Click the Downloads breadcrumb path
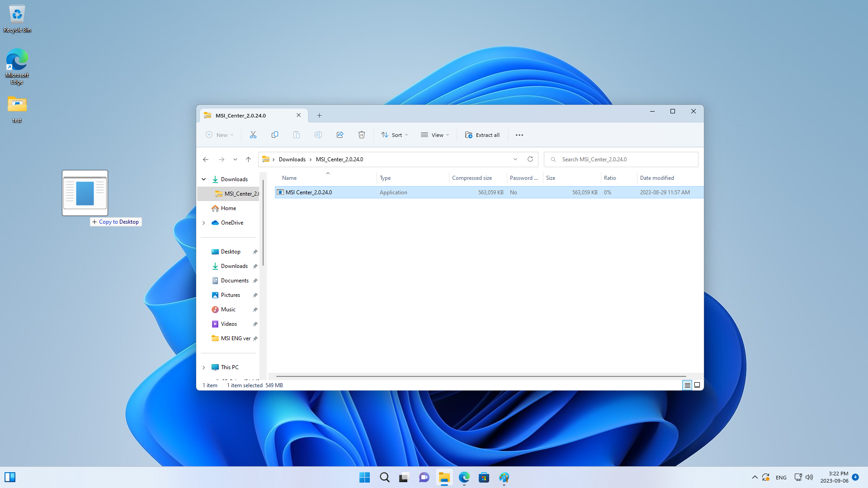Screen dimensions: 868x488 [x=292, y=159]
